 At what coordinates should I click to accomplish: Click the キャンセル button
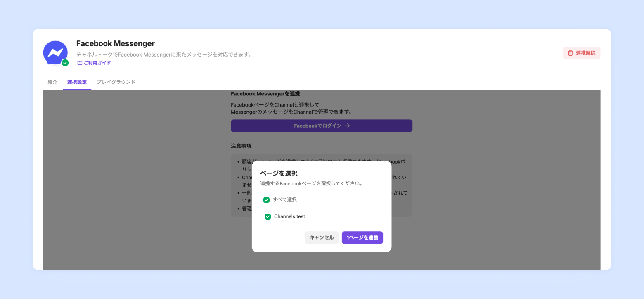pyautogui.click(x=322, y=237)
